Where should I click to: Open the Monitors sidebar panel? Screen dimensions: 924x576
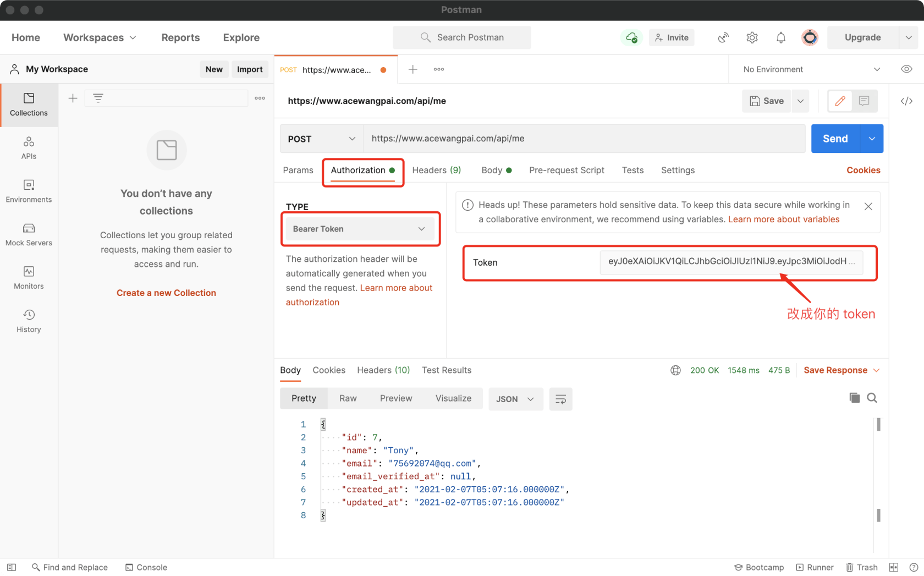[x=29, y=278]
